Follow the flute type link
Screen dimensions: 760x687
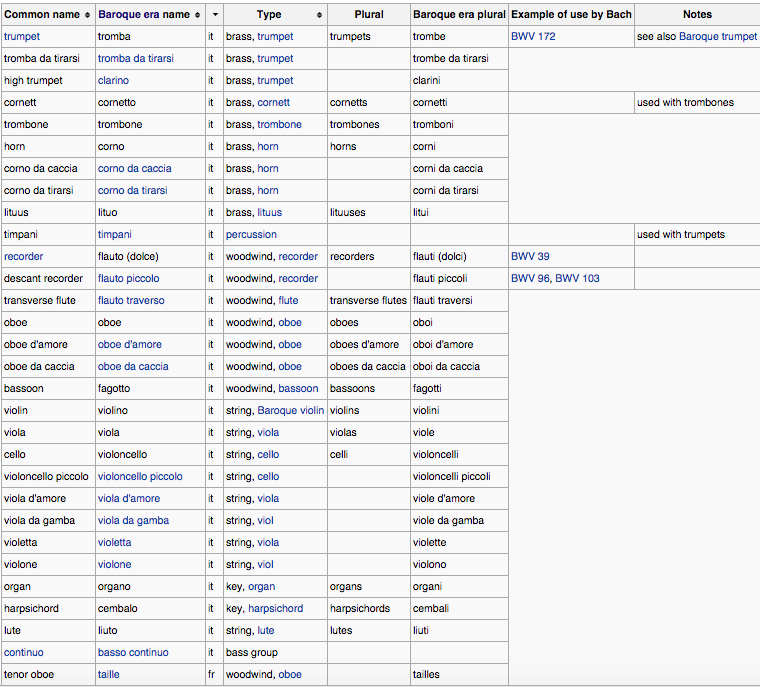288,301
